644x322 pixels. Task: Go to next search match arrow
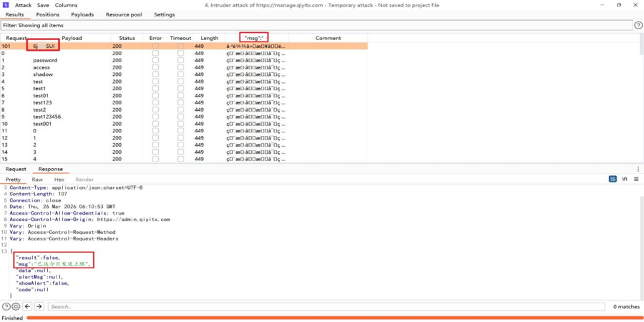click(x=39, y=306)
